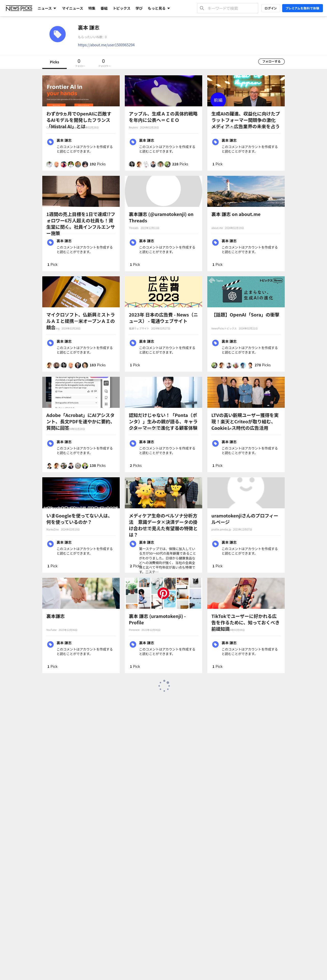The image size is (327, 980).
Task: Open the lighthouse about.me thumbnail
Action: tap(246, 191)
